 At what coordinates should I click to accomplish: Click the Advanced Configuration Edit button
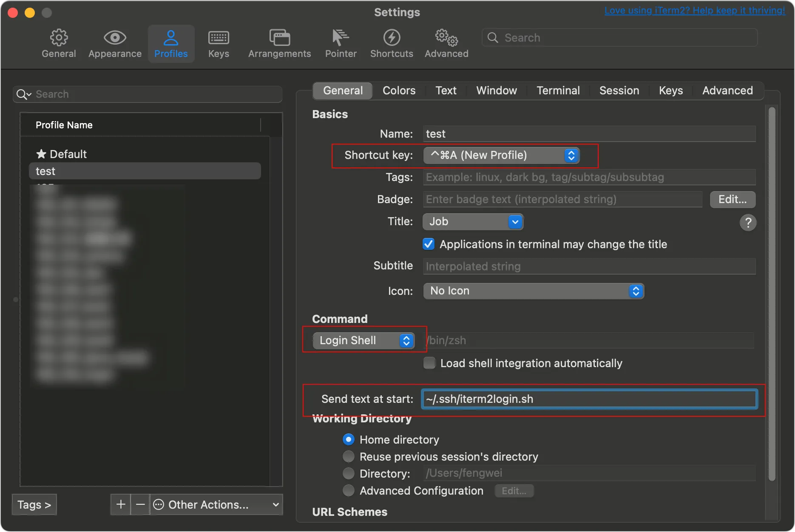tap(514, 491)
